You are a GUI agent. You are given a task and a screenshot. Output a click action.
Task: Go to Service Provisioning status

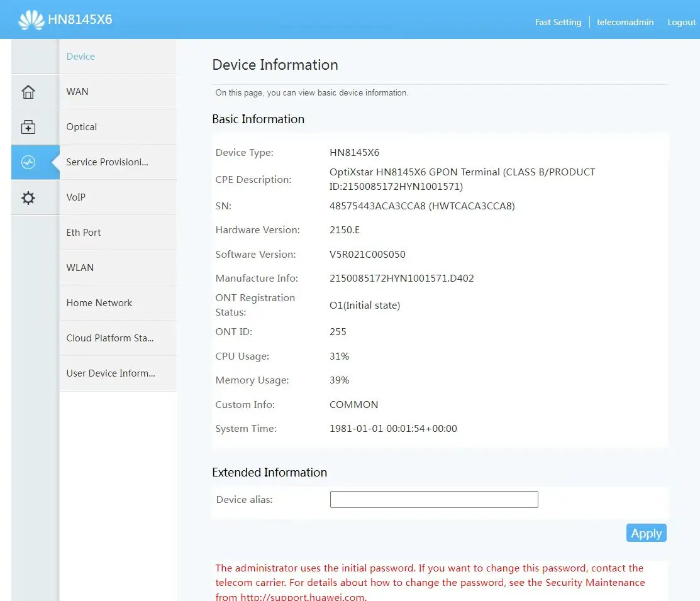click(x=107, y=162)
